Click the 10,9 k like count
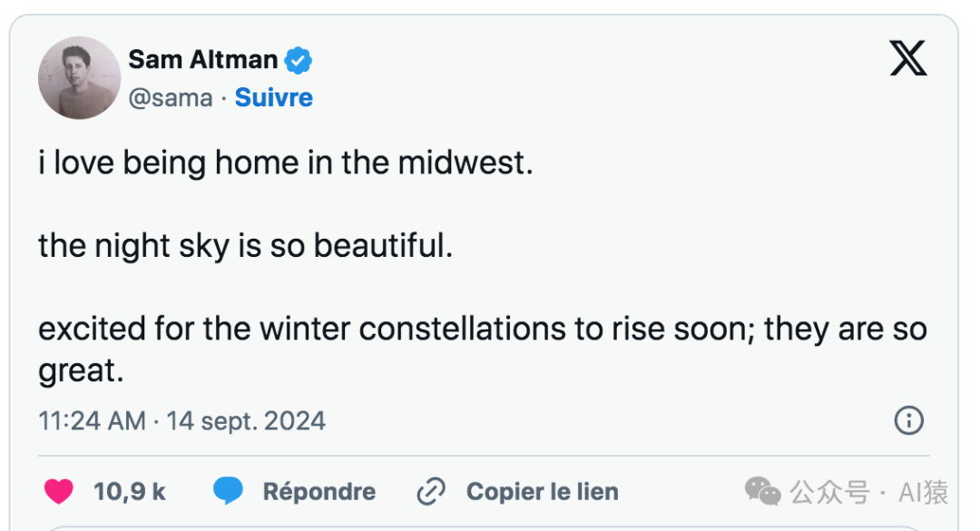This screenshot has width=980, height=531. [129, 492]
